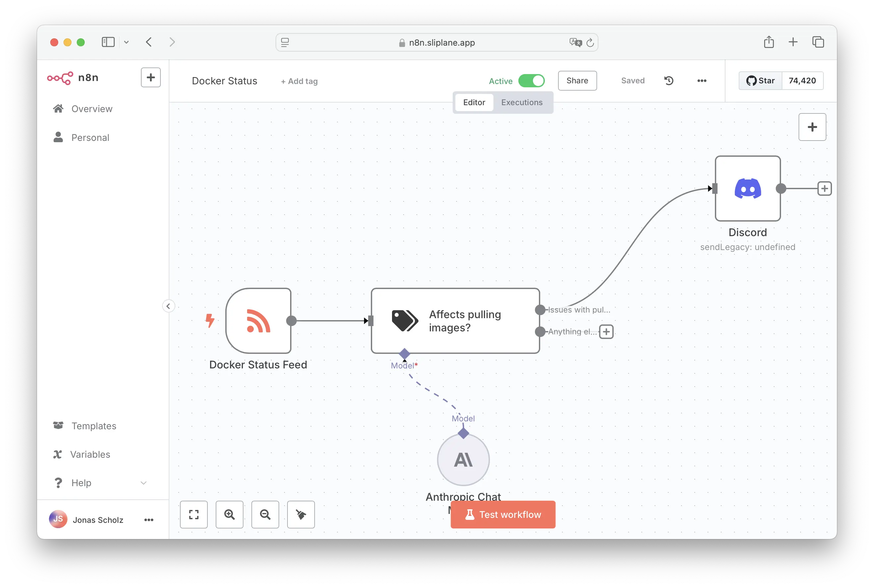
Task: Open the workflow three-dots options menu
Action: [x=701, y=81]
